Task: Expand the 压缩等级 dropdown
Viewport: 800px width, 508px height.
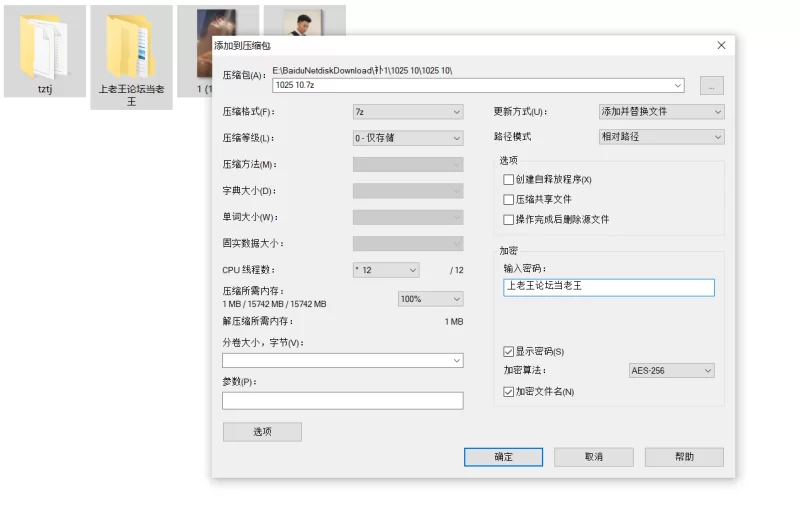Action: coord(407,138)
